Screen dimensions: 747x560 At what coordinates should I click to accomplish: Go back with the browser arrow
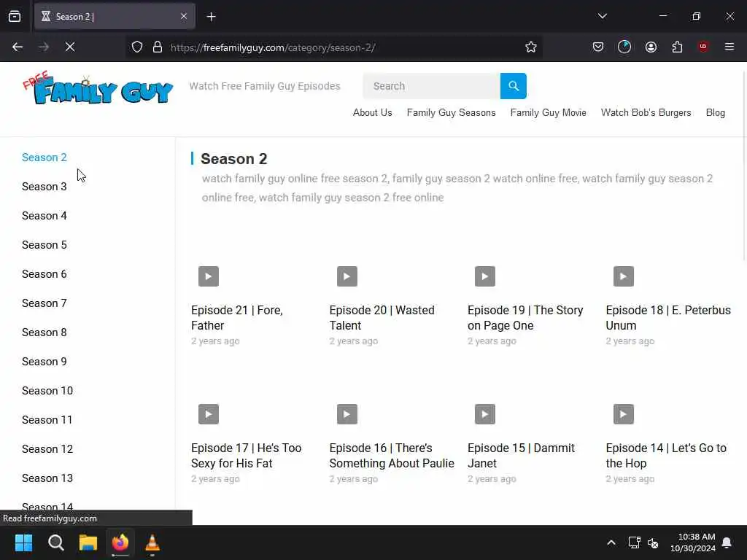pos(18,47)
